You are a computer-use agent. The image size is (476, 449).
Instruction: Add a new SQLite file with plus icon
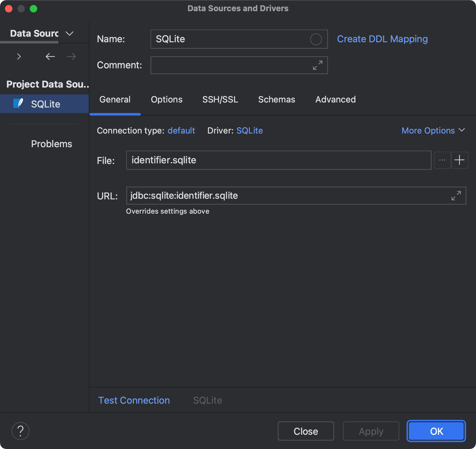pyautogui.click(x=460, y=160)
